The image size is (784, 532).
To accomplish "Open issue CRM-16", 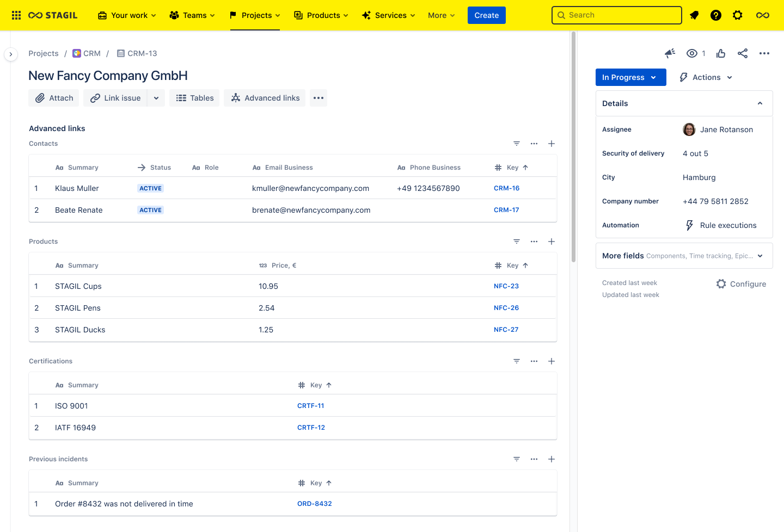I will (507, 188).
